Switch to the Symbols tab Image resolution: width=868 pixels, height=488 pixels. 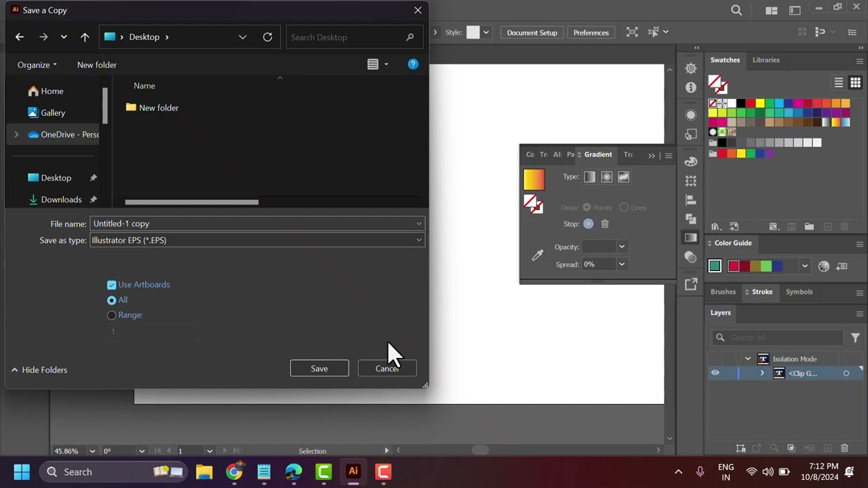coord(799,291)
